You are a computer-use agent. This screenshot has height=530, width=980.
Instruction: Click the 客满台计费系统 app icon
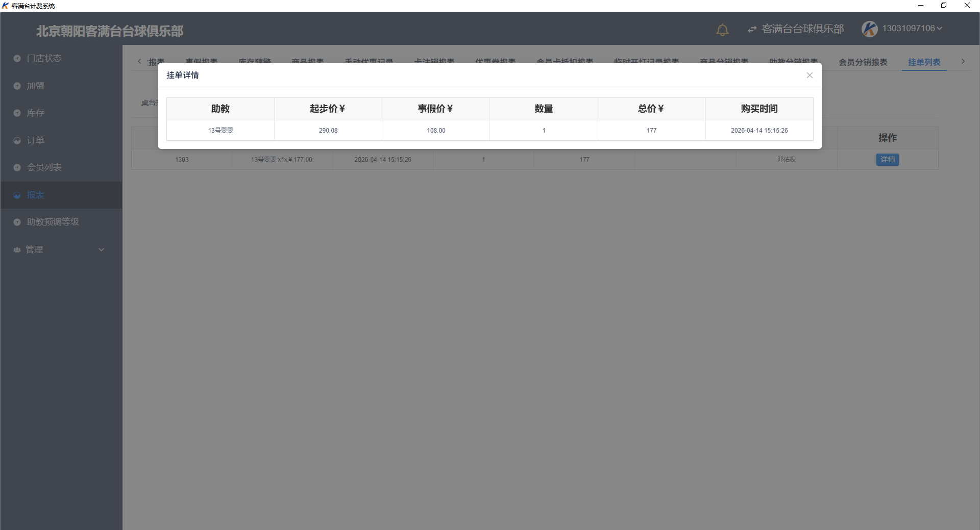[x=5, y=6]
